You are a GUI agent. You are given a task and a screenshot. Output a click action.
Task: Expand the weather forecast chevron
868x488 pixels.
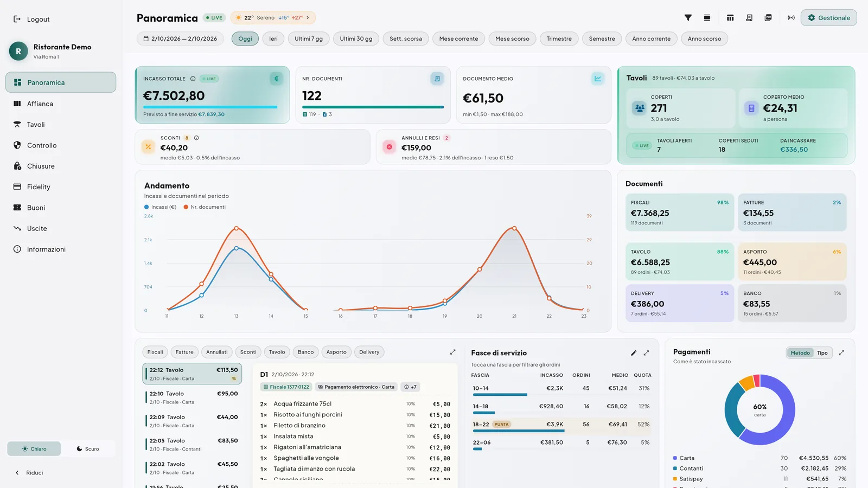(x=308, y=18)
